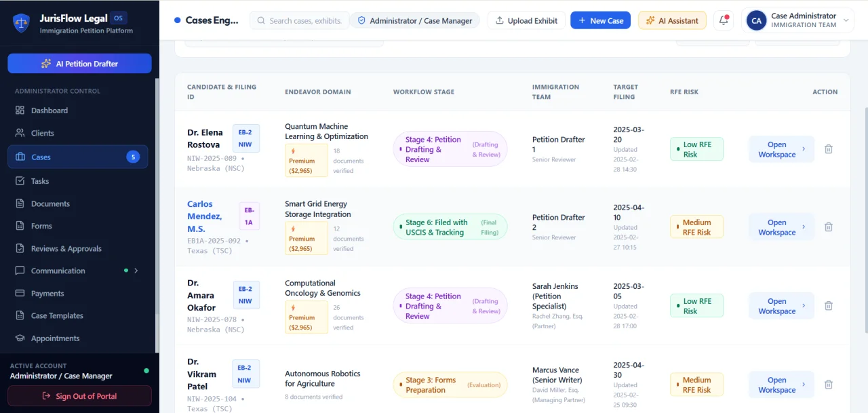868x413 pixels.
Task: Click the JurisFlow Legal scales logo
Action: [22, 23]
